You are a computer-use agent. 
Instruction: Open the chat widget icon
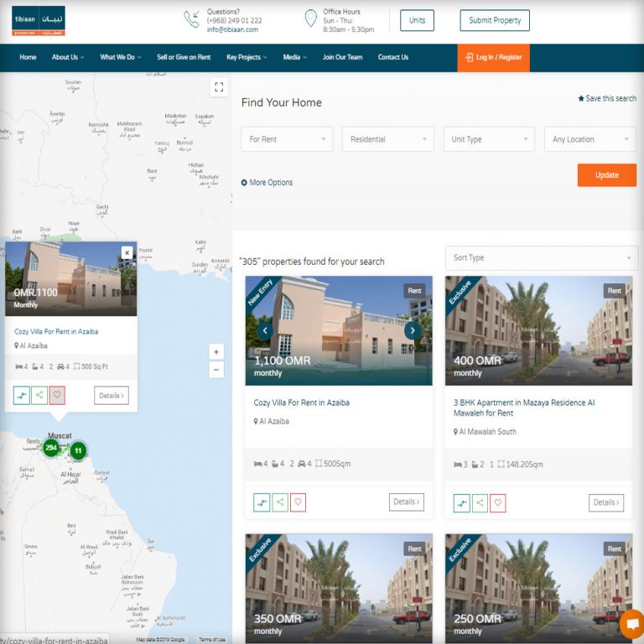631,625
